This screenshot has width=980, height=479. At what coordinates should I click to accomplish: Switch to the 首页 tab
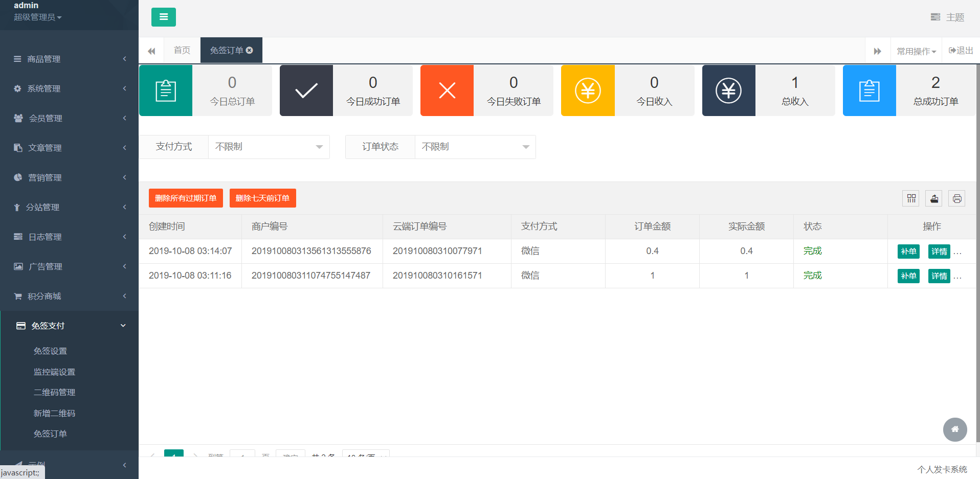coord(182,50)
